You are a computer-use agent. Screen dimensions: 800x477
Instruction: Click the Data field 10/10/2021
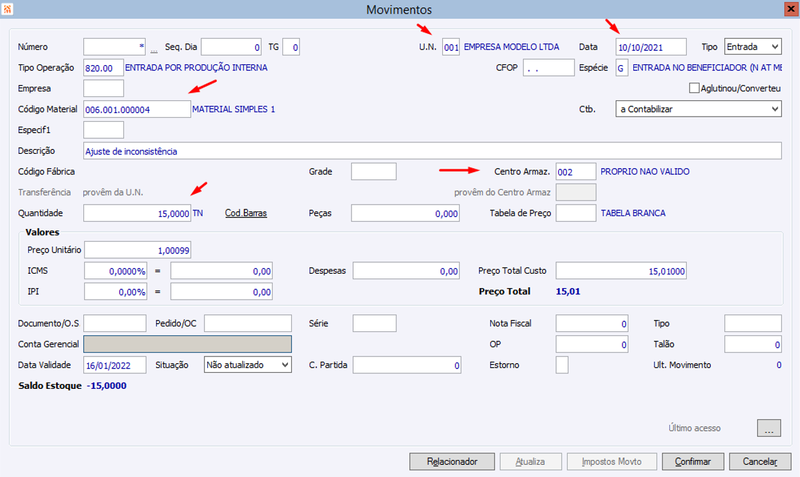coord(651,47)
